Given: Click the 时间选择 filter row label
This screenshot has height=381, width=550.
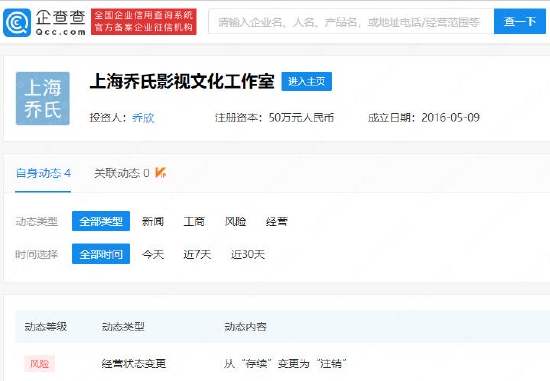Looking at the screenshot, I should click(x=36, y=254).
